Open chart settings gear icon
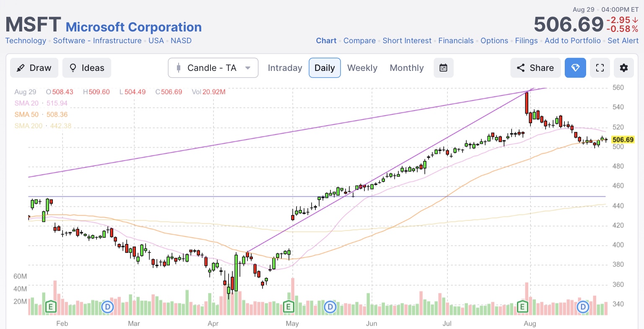Viewport: 644px width, 329px height. (x=624, y=68)
